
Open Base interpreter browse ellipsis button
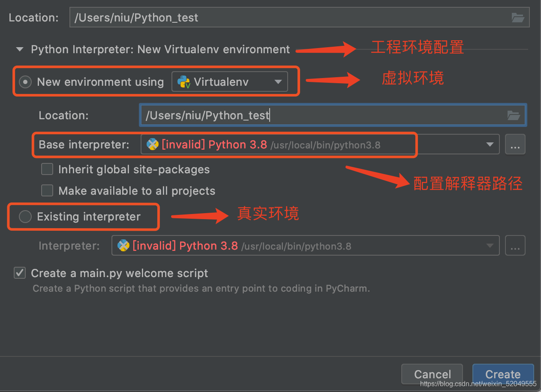[x=515, y=145]
